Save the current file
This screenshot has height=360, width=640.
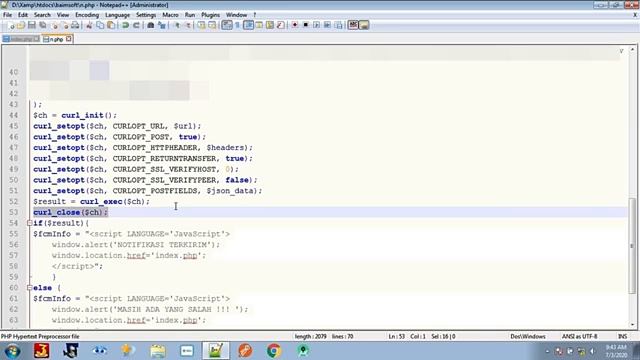click(31, 25)
